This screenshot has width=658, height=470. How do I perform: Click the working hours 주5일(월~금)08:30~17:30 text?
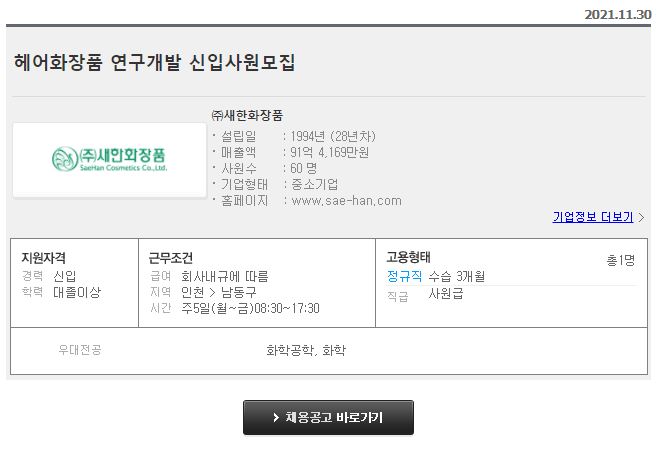(x=250, y=308)
